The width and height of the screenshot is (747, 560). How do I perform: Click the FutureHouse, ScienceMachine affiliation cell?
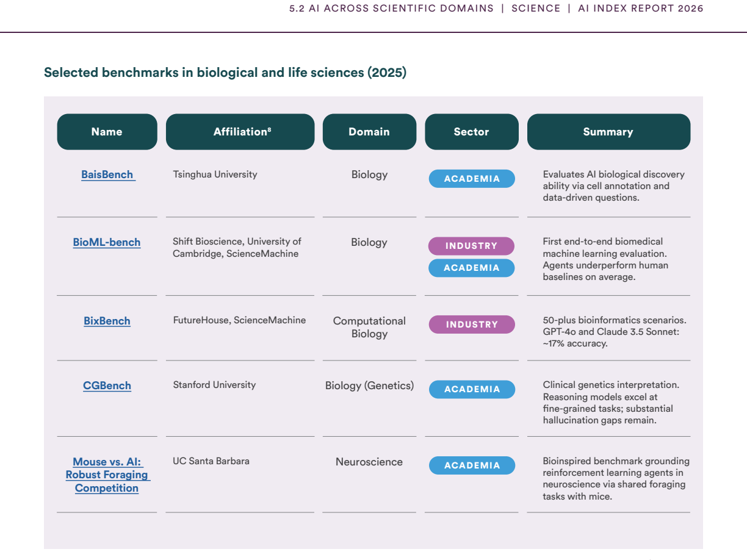[x=239, y=320]
